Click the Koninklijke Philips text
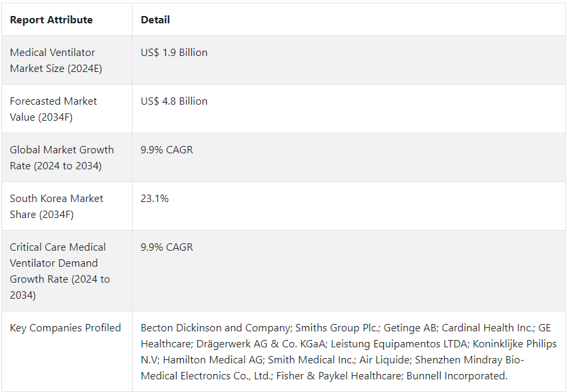 pyautogui.click(x=515, y=343)
